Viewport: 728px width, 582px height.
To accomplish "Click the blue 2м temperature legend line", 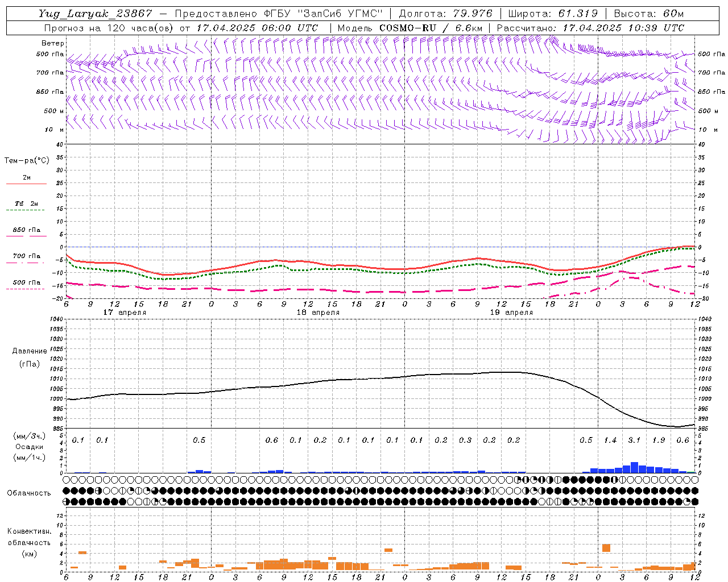I will [26, 184].
